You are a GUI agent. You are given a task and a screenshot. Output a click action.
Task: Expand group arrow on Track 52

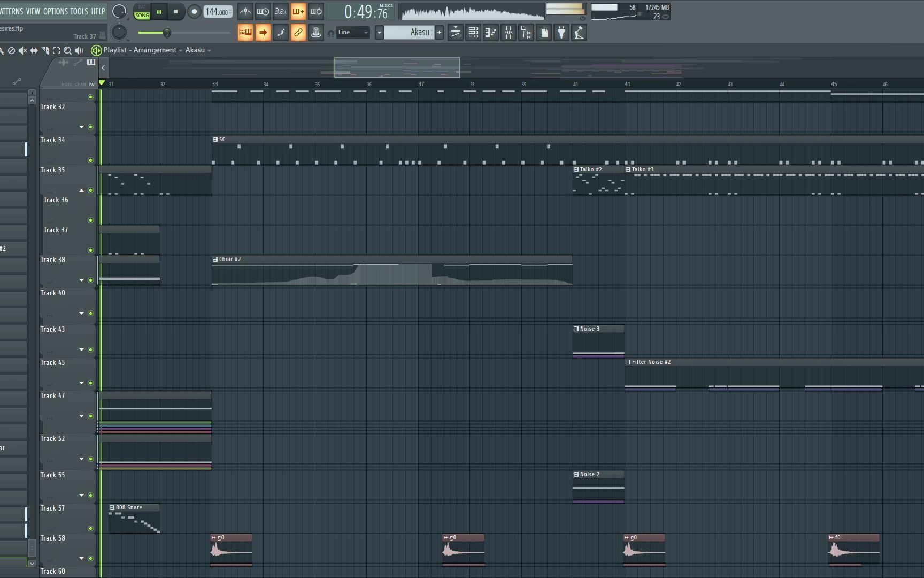(x=82, y=459)
